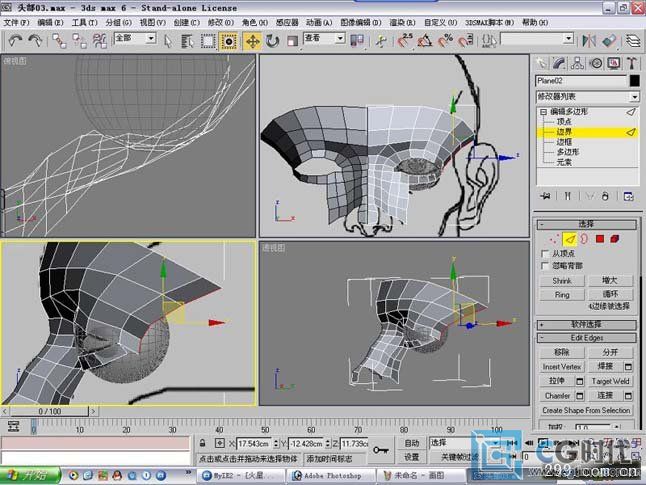The width and height of the screenshot is (646, 485).
Task: Open the Layer Manager icon
Action: point(633,41)
